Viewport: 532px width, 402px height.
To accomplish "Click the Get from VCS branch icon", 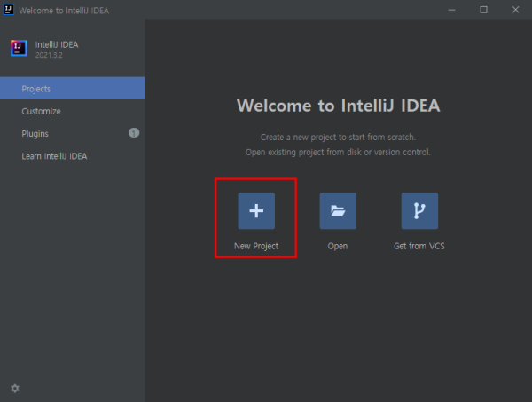I will [419, 211].
